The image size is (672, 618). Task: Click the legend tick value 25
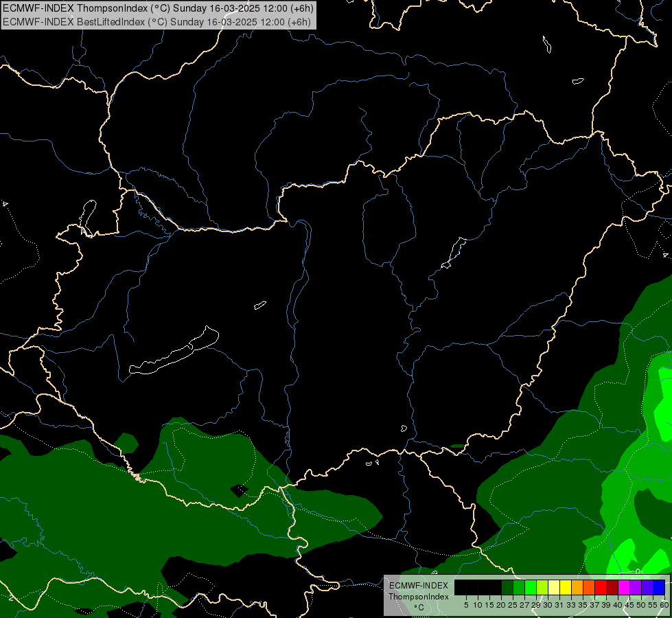[x=513, y=605]
